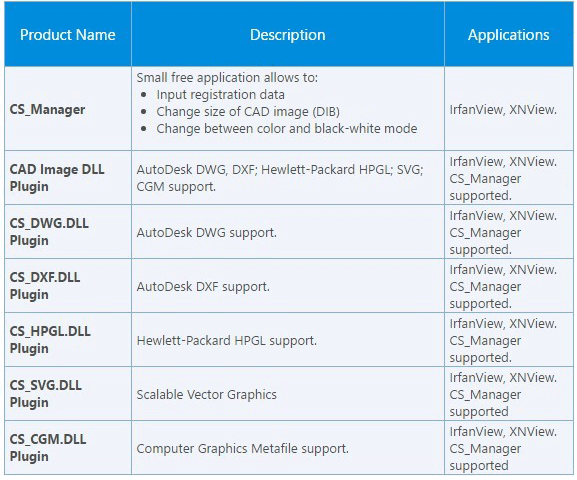
Task: Click the Small free application allows to text
Action: point(227,78)
